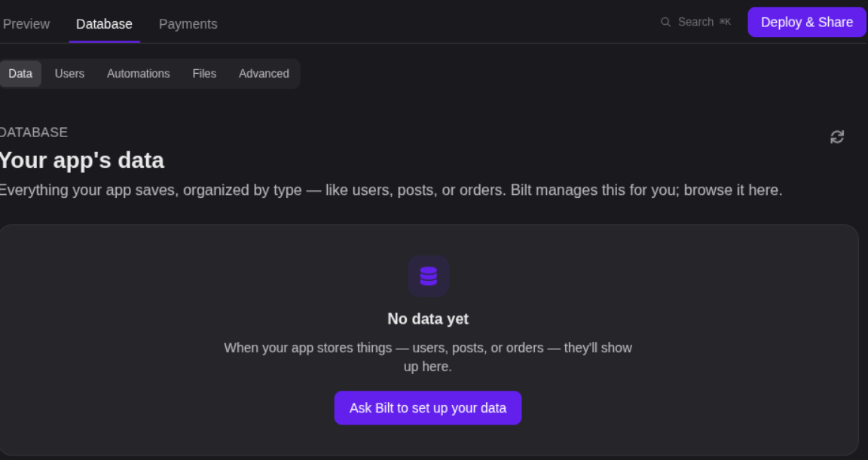Screen dimensions: 868x460
Task: Click Ask Bilt to set up your data
Action: [428, 408]
